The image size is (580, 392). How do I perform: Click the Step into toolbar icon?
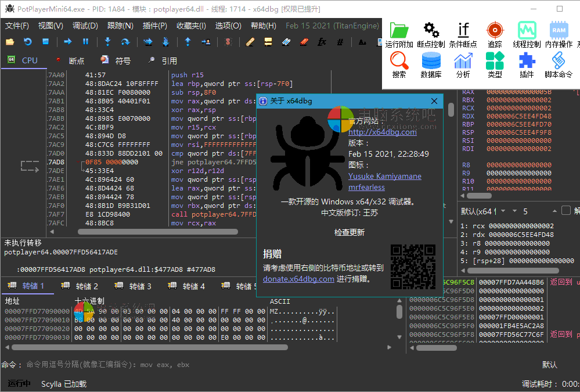click(107, 42)
